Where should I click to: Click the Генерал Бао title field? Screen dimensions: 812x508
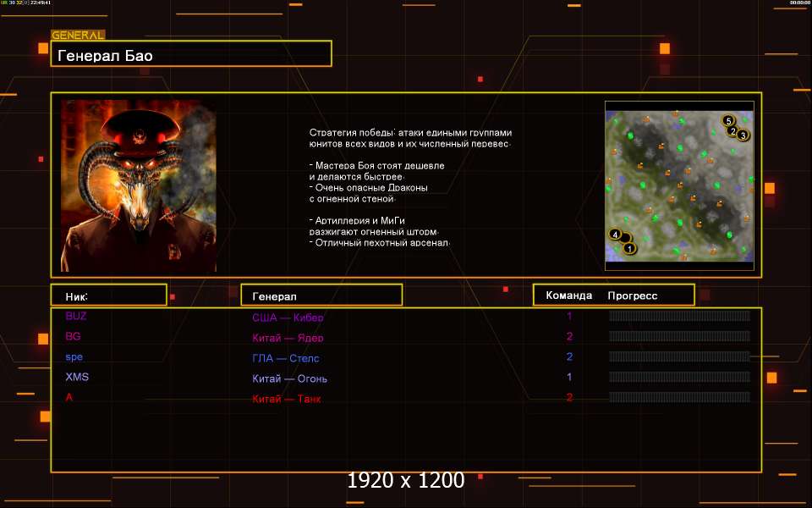pyautogui.click(x=191, y=54)
